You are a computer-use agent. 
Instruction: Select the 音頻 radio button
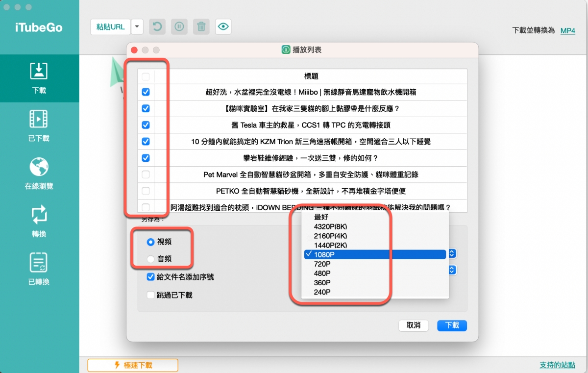(150, 259)
